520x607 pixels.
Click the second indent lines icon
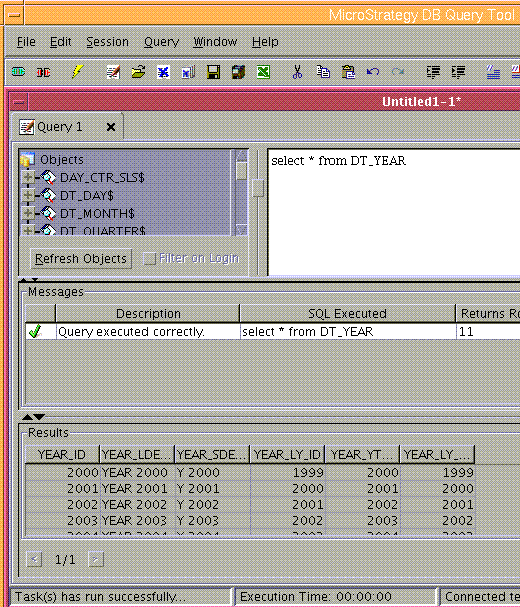(458, 72)
